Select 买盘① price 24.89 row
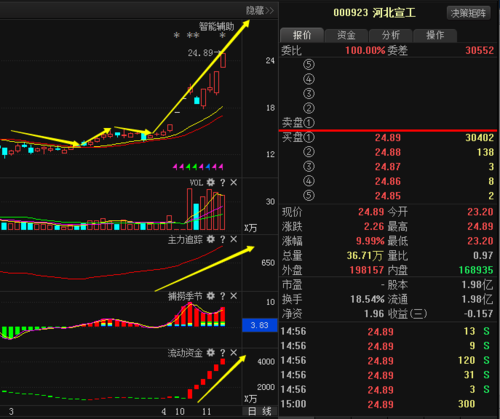Screen dimensions: 500x419 tap(388, 137)
